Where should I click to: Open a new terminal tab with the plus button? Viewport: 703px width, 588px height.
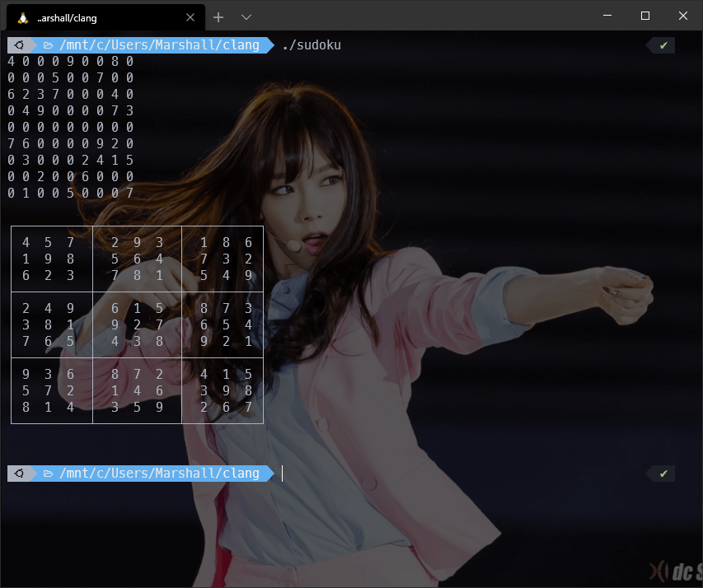point(217,16)
